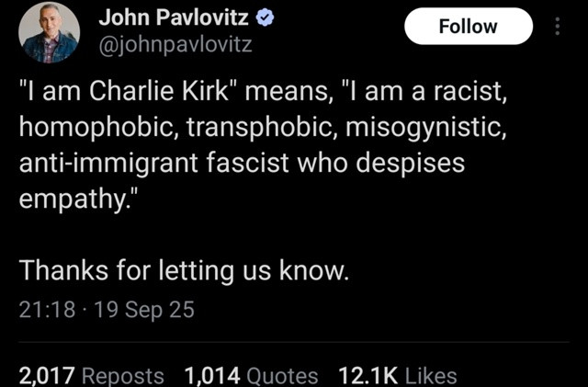
Task: Click the line "Thanks for letting us know."
Action: coord(184,271)
